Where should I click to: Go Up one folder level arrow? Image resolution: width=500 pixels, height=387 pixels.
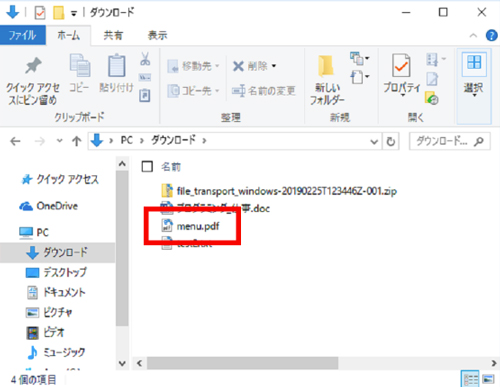(77, 141)
